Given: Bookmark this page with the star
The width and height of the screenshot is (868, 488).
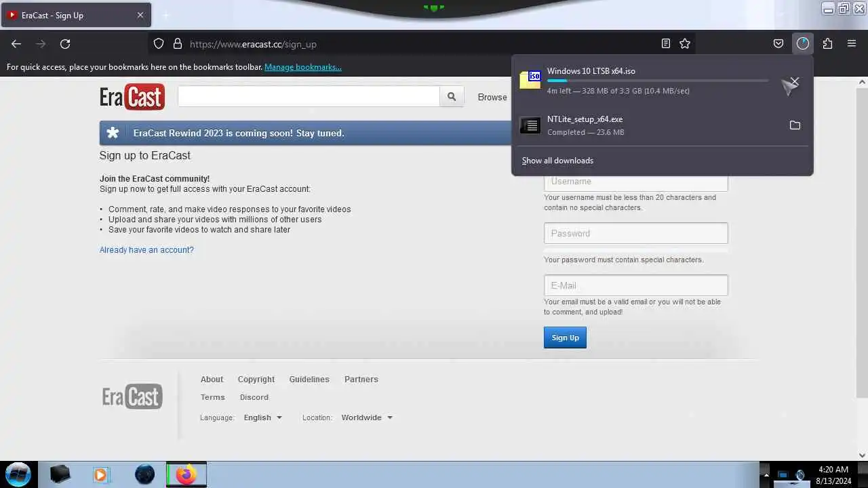Looking at the screenshot, I should [x=685, y=44].
